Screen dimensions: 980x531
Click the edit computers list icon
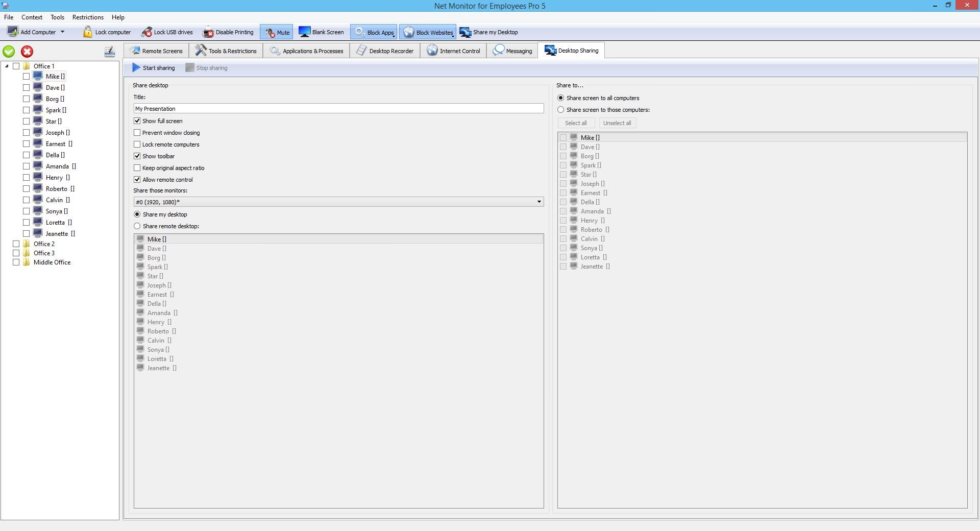point(109,52)
